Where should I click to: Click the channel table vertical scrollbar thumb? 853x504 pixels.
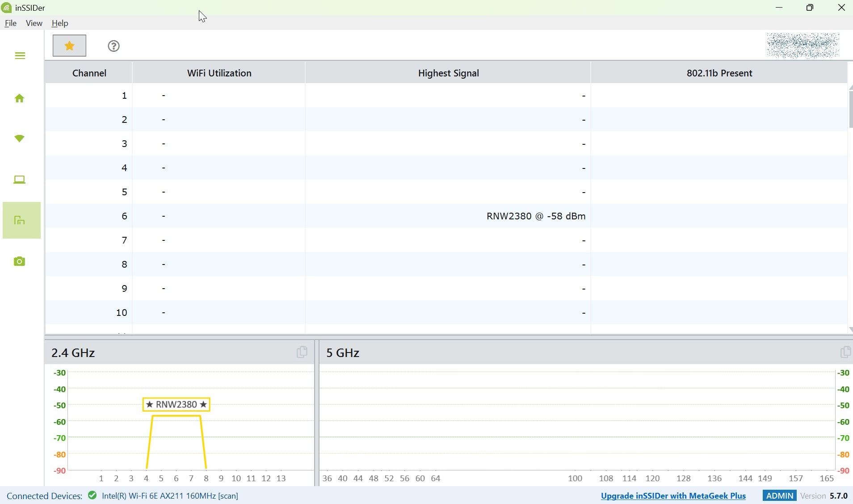[850, 109]
